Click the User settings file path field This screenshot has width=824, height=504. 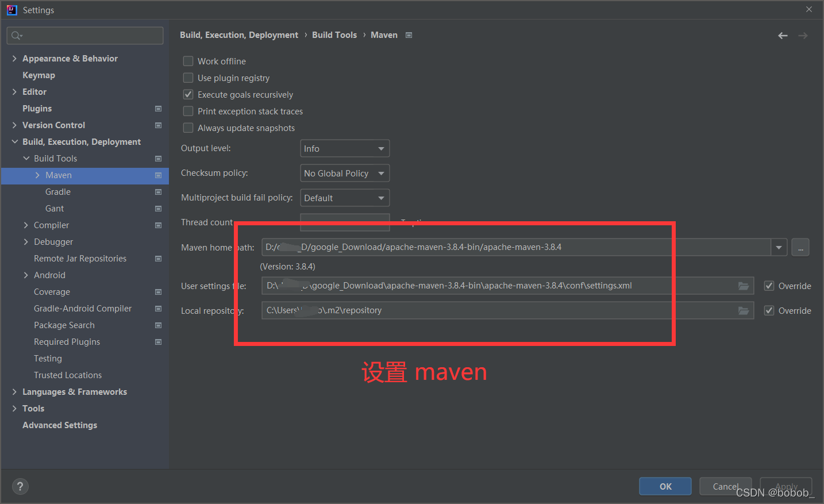point(507,286)
